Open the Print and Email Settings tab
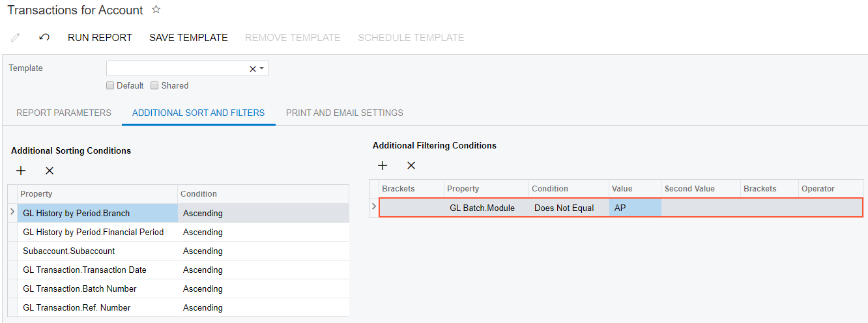Screen dimensions: 868x323 click(344, 113)
